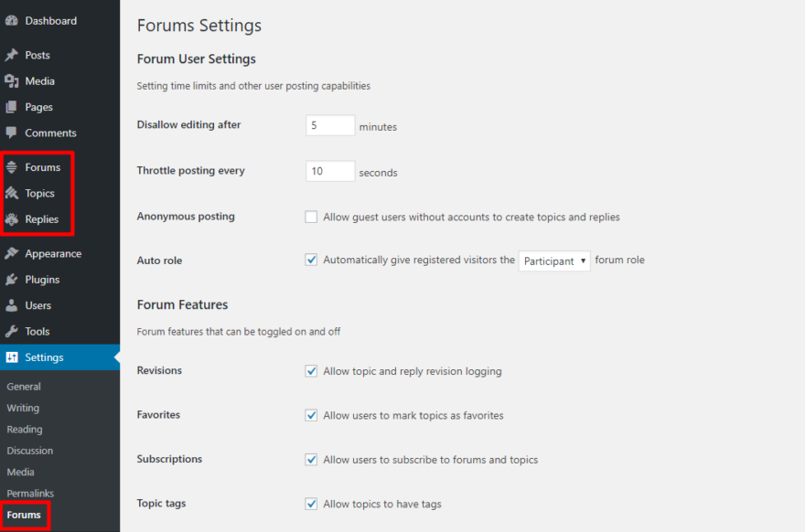
Task: Open Comments via its speech bubble icon
Action: tap(13, 133)
